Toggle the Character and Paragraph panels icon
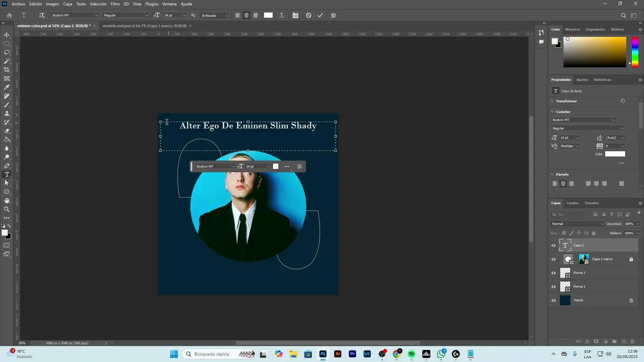 pyautogui.click(x=295, y=16)
